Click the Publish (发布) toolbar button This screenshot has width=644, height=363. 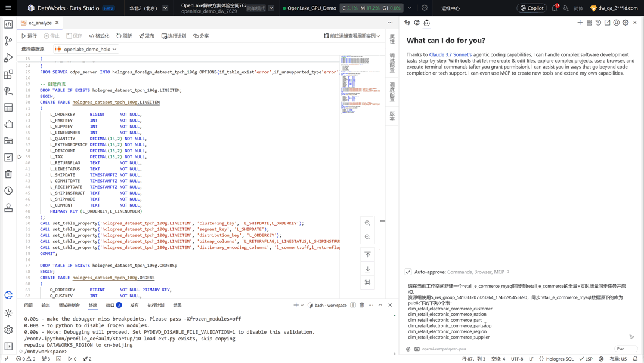(x=147, y=36)
